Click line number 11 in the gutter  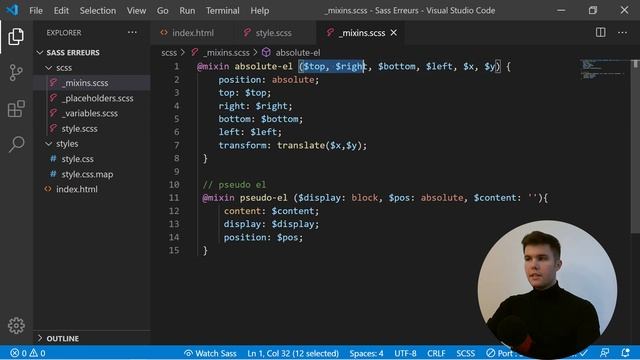tap(174, 198)
